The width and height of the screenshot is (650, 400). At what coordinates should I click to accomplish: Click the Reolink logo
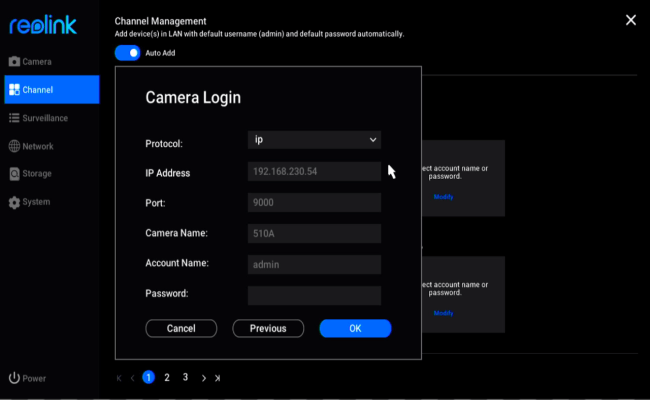43,24
